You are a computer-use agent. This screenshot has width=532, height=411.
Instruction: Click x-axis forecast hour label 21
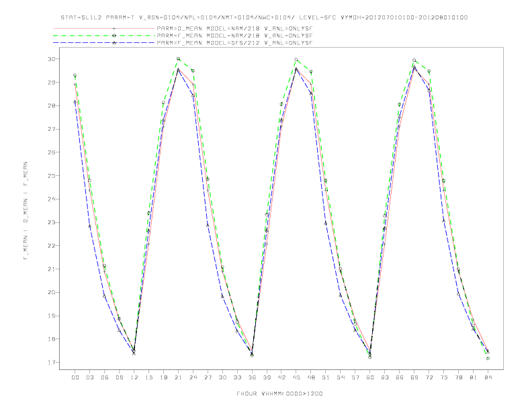coord(178,377)
